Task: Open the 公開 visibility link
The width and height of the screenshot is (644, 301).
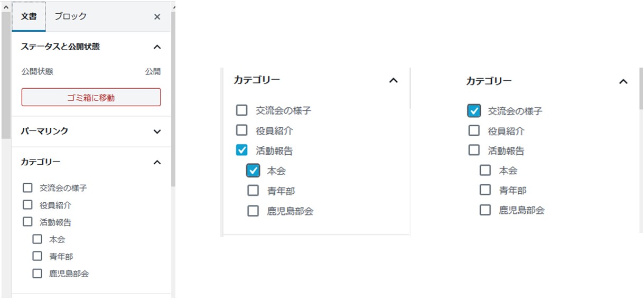Action: pyautogui.click(x=153, y=71)
